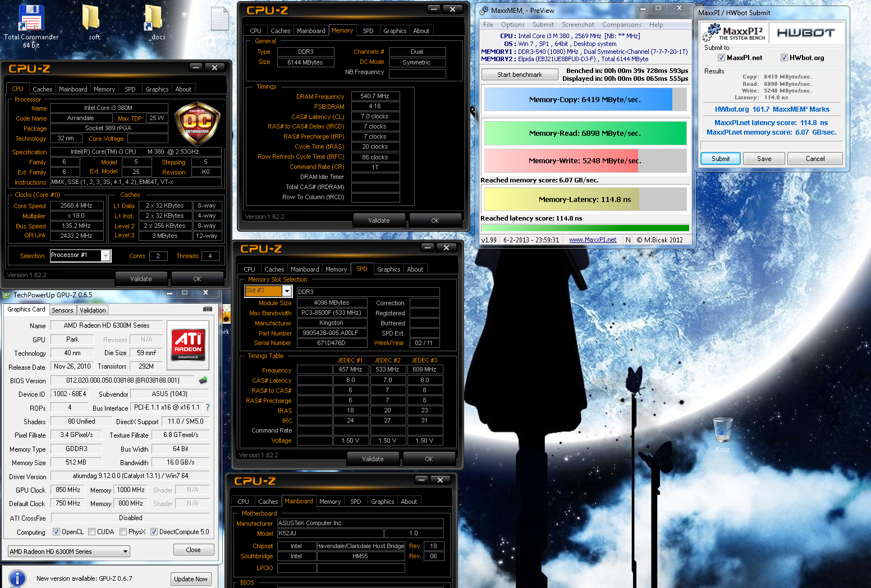This screenshot has width=871, height=588.
Task: Click Save in MaxxPI / HWbot dialog
Action: pyautogui.click(x=764, y=159)
